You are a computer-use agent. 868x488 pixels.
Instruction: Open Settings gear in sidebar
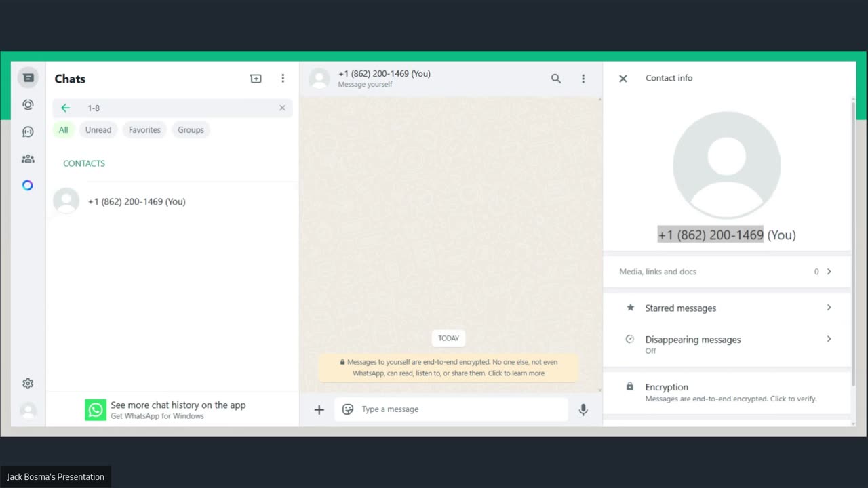click(x=28, y=384)
